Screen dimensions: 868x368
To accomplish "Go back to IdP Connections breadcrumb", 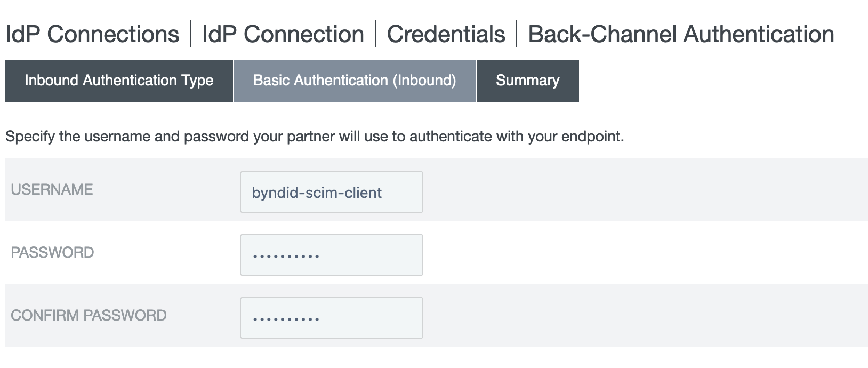I will click(92, 34).
